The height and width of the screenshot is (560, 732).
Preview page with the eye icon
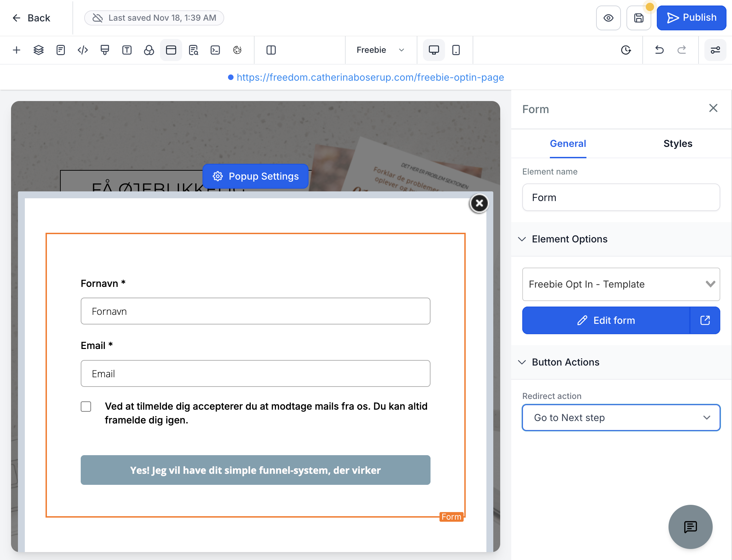tap(609, 18)
